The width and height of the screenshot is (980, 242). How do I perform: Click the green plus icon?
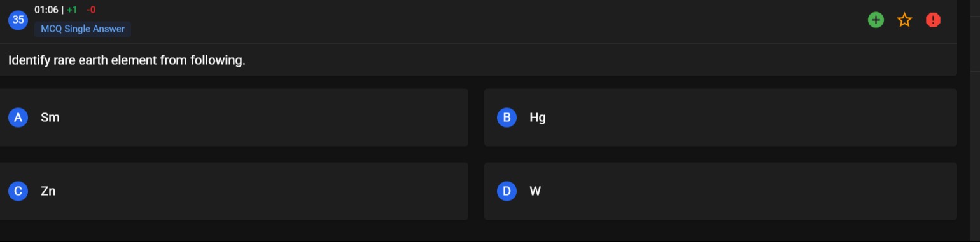[x=876, y=20]
